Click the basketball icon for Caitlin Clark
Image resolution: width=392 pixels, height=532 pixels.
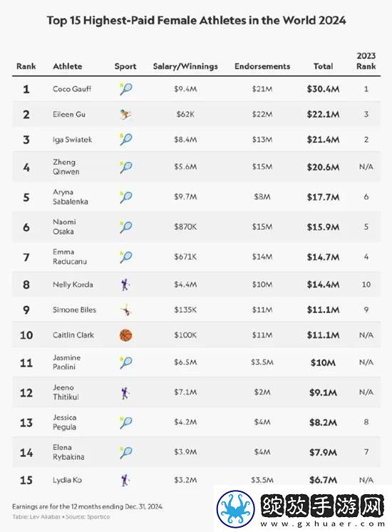click(x=126, y=335)
